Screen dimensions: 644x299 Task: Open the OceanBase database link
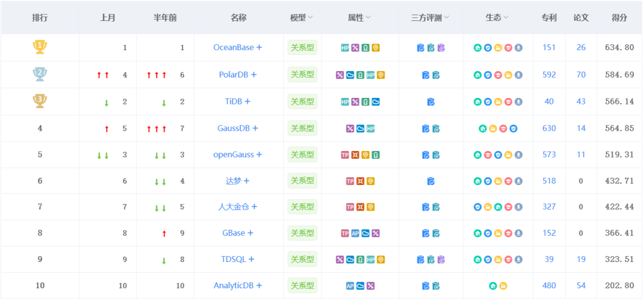(234, 47)
